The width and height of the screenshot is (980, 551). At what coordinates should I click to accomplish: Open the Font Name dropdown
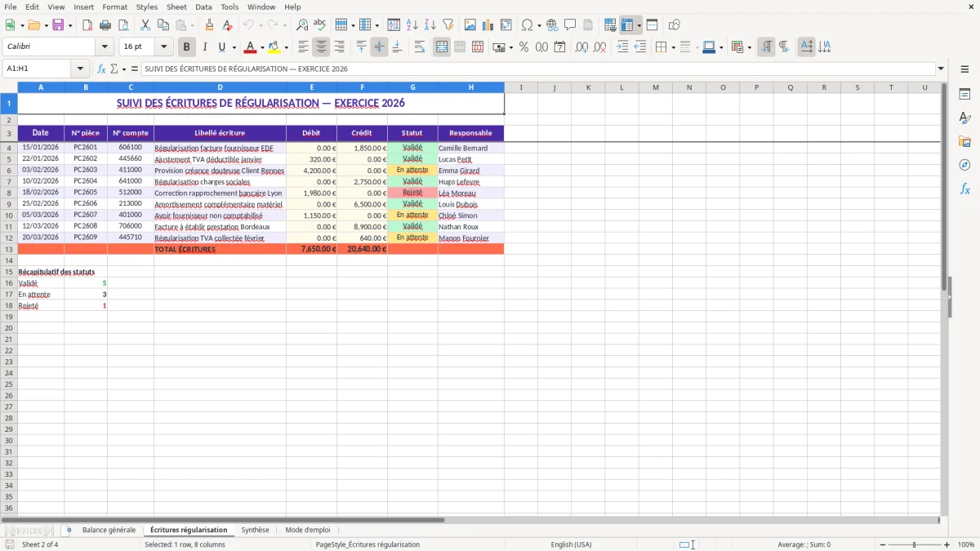(x=104, y=47)
